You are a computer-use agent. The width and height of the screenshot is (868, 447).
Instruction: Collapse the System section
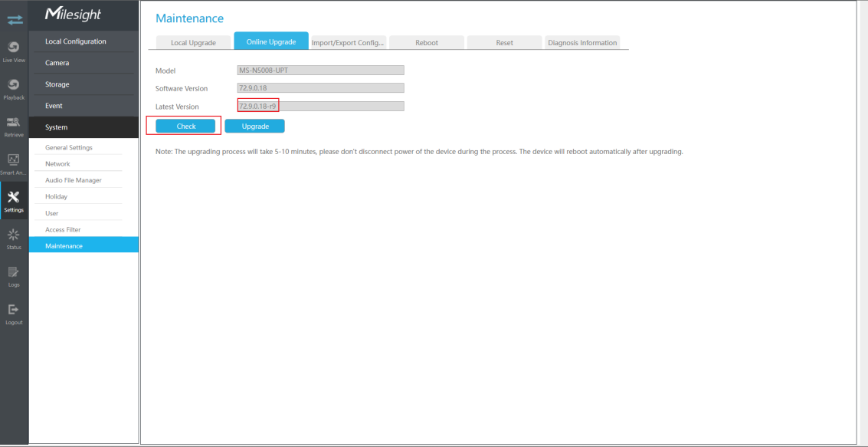tap(84, 127)
